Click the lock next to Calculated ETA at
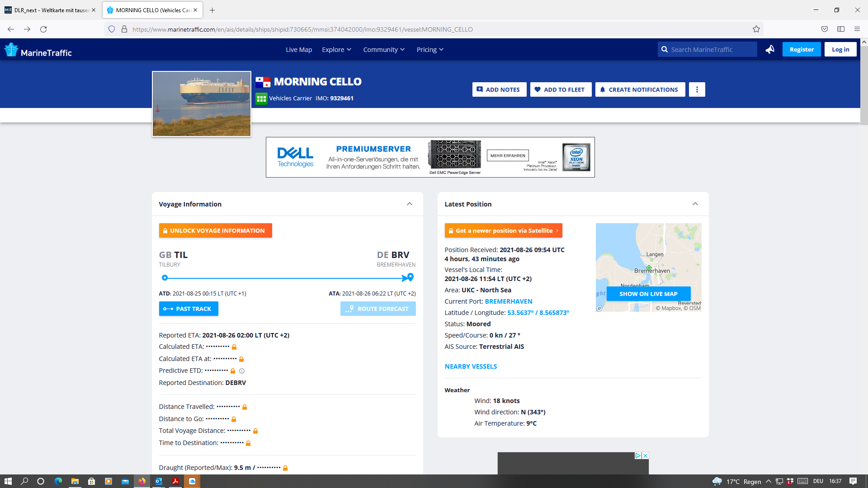The width and height of the screenshot is (868, 488). [241, 359]
